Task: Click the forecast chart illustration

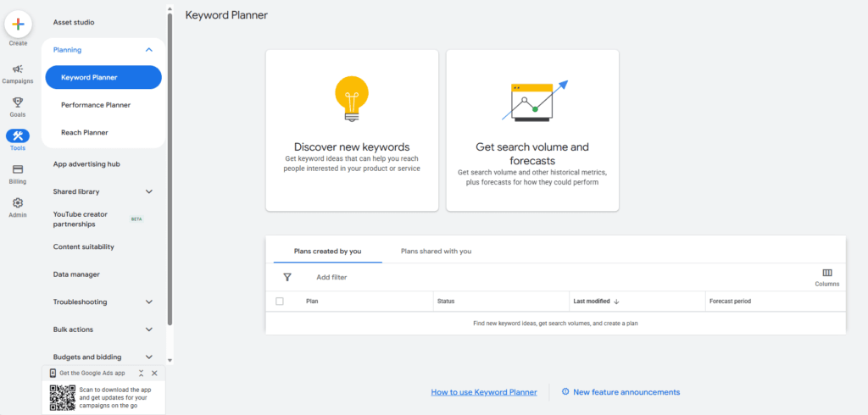Action: point(535,101)
